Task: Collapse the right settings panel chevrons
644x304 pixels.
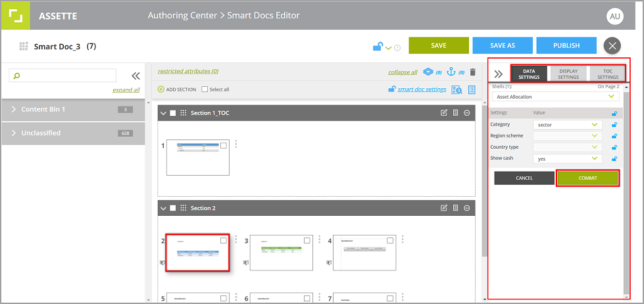Action: [x=498, y=74]
